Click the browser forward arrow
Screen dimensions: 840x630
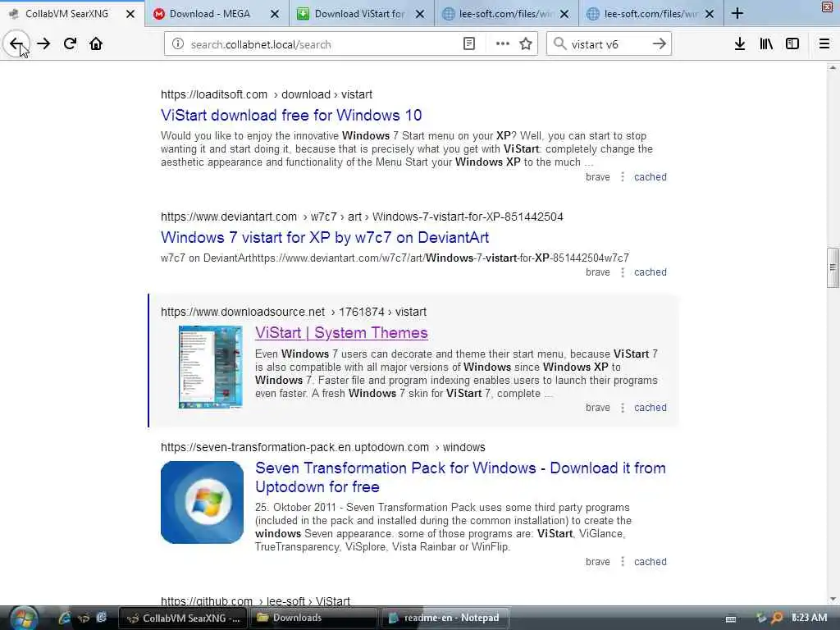pyautogui.click(x=43, y=44)
